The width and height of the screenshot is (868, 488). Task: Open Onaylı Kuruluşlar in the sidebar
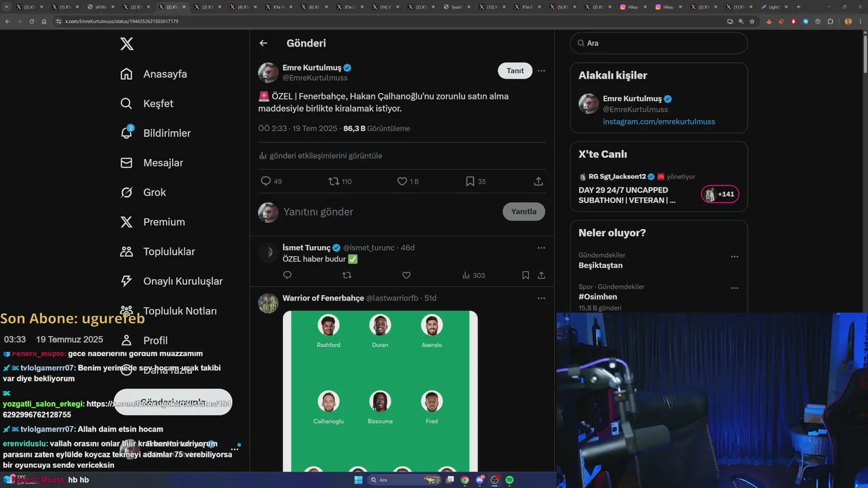(171, 281)
